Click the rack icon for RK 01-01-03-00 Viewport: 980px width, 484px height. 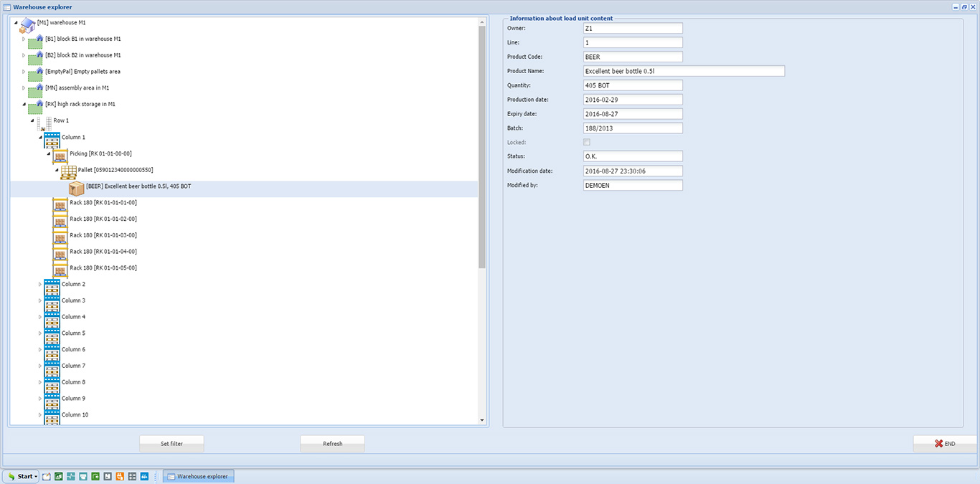click(60, 237)
